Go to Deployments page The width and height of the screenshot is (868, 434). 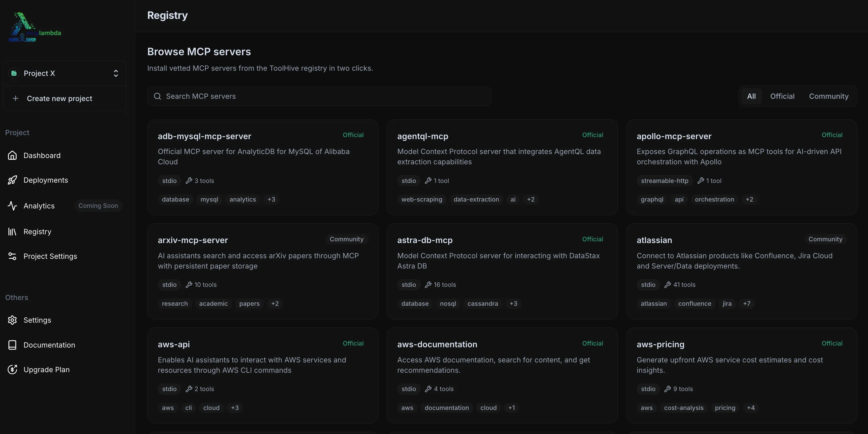tap(46, 180)
